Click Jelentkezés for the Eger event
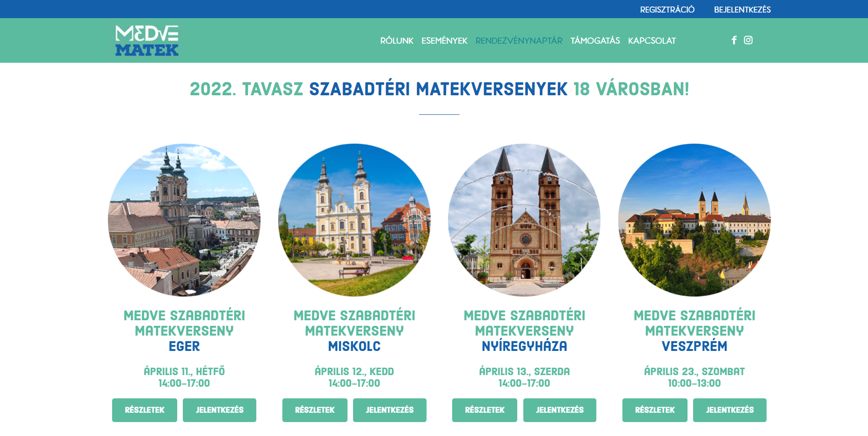The image size is (868, 436). pos(220,410)
